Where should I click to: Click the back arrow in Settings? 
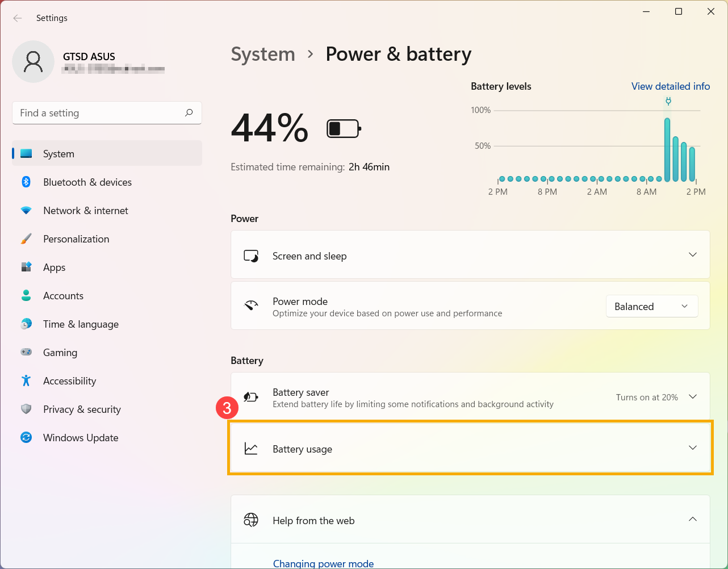click(x=18, y=18)
